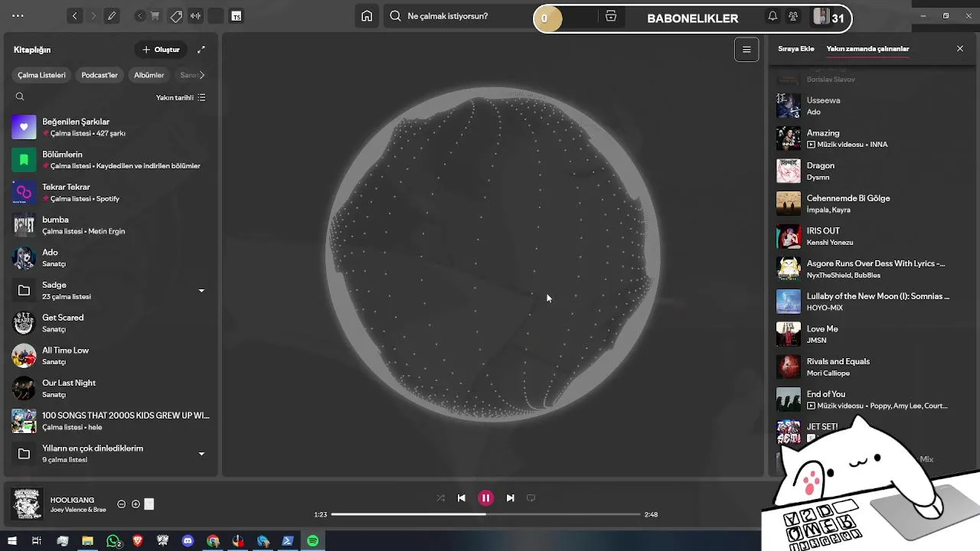Click the audio waveform icon
The width and height of the screenshot is (980, 551).
pos(196,16)
